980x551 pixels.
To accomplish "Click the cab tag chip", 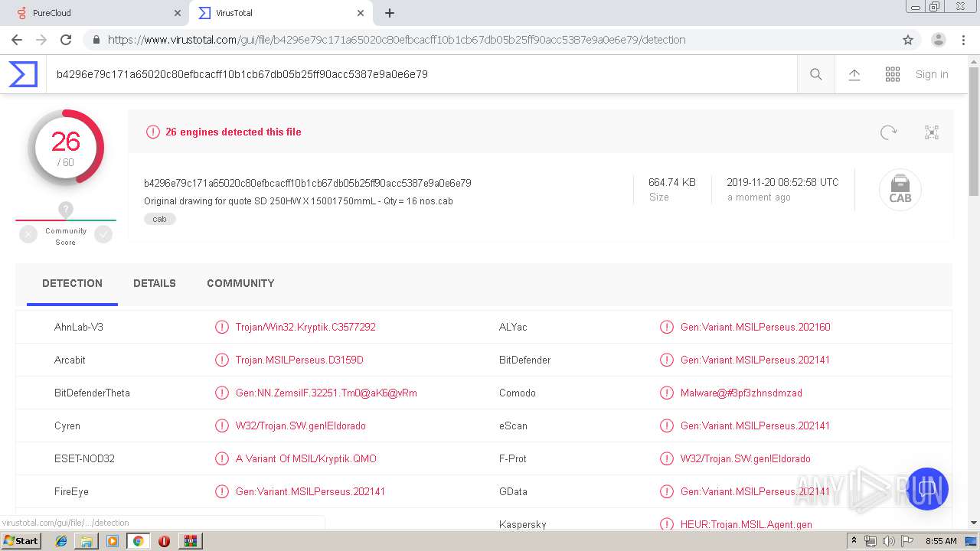I will coord(160,219).
